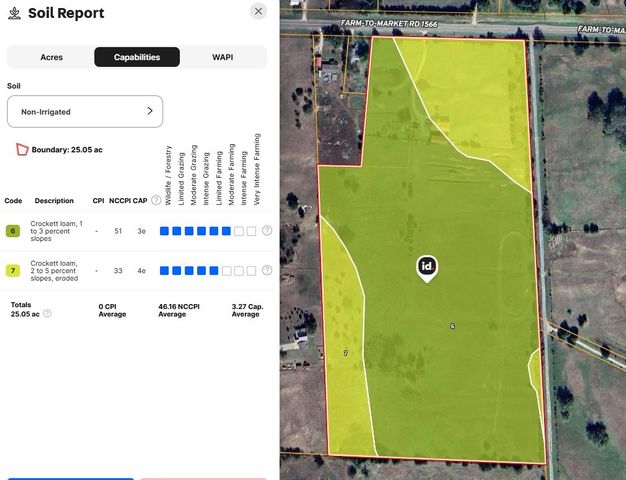
Task: Open the WAPI tab
Action: 223,57
